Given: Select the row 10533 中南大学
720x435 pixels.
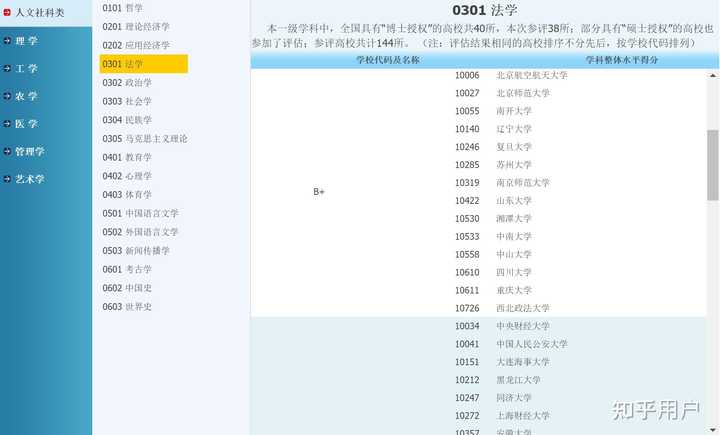Looking at the screenshot, I should 493,236.
